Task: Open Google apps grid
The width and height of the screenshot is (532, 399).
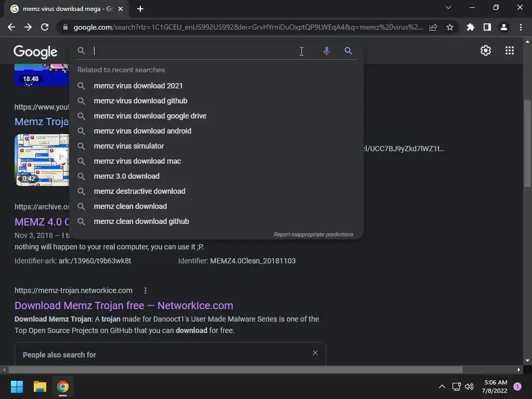Action: 510,50
